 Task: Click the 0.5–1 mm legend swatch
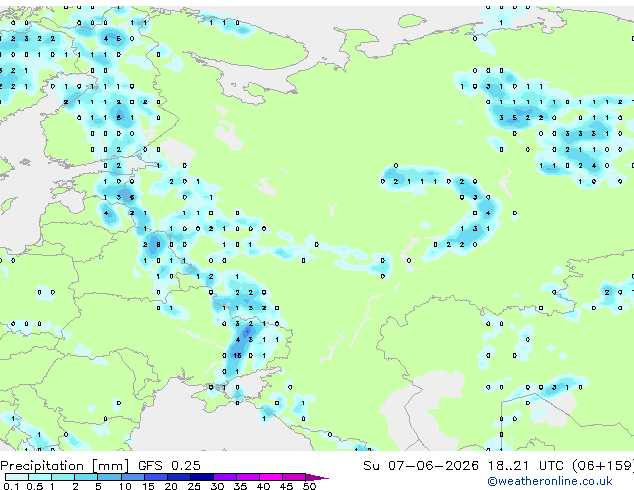pos(40,477)
